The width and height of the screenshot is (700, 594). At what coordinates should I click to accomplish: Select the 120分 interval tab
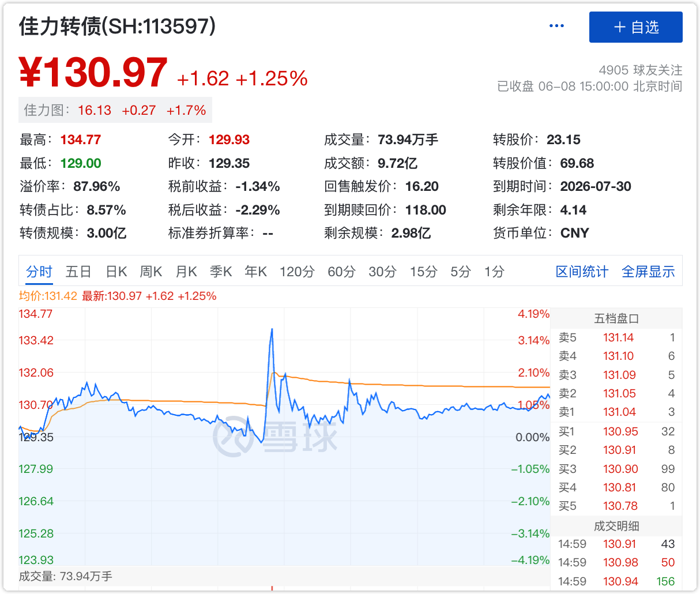(297, 272)
